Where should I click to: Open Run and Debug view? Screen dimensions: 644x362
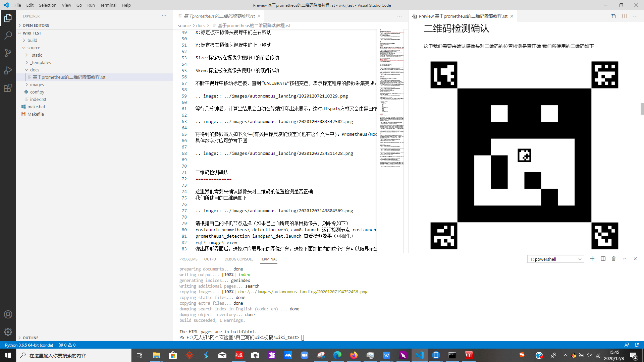click(x=8, y=70)
